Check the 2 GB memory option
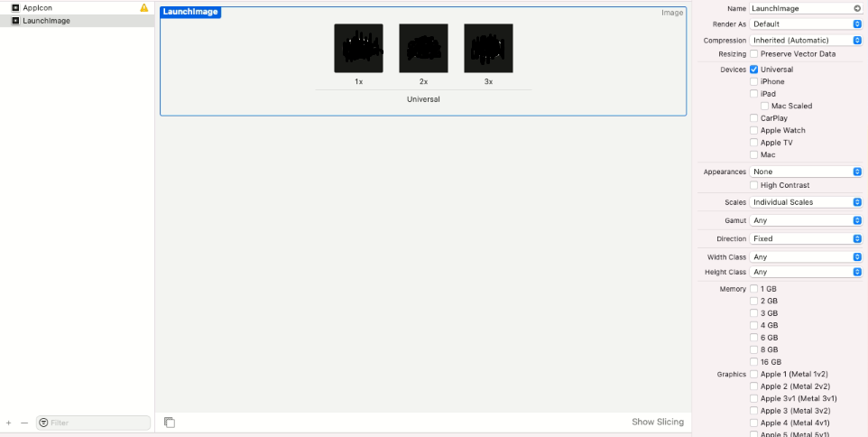This screenshot has height=437, width=868. tap(754, 301)
